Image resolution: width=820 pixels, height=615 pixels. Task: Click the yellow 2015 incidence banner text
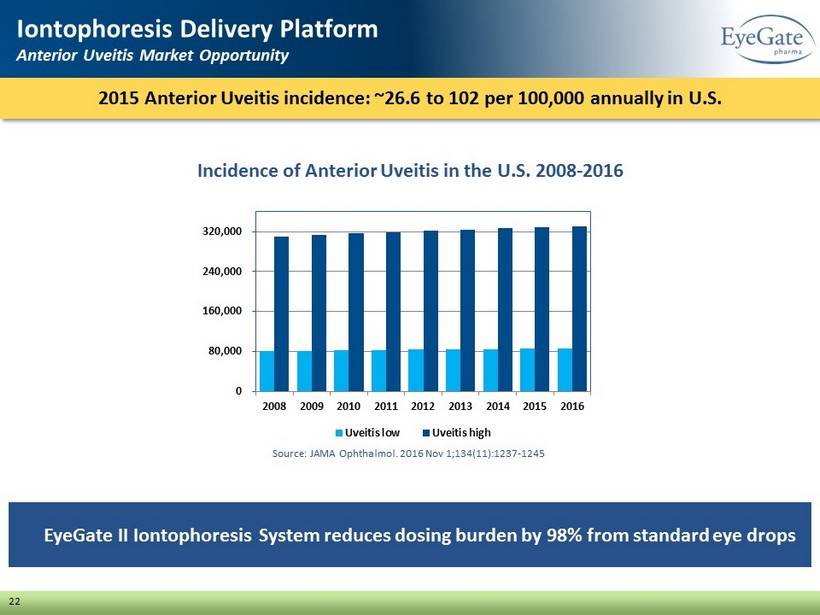410,98
